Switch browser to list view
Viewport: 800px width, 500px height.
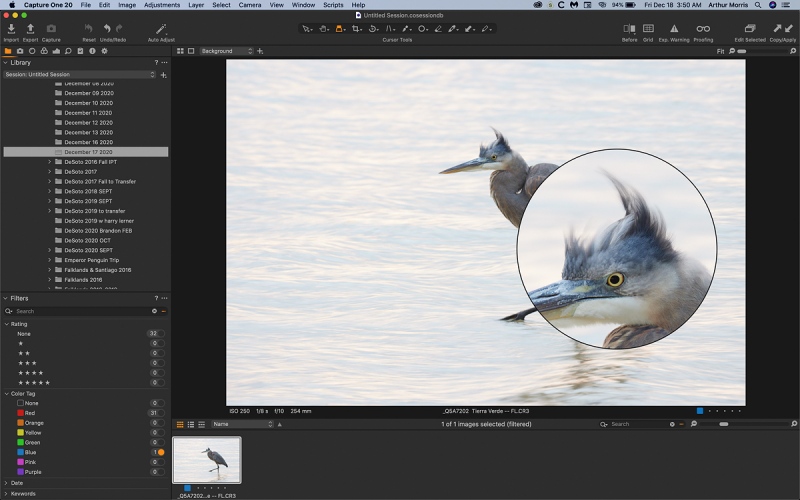(191, 424)
